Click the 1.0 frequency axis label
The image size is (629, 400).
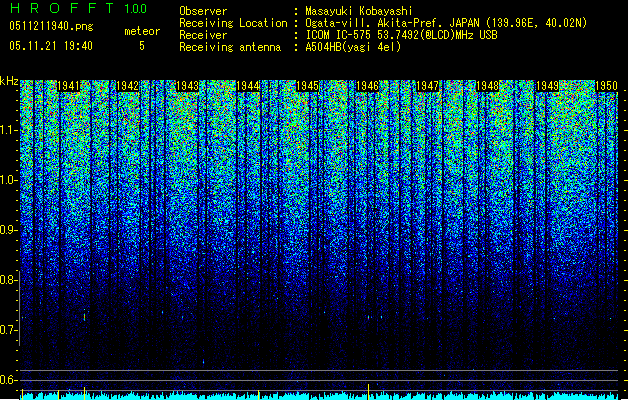9,180
